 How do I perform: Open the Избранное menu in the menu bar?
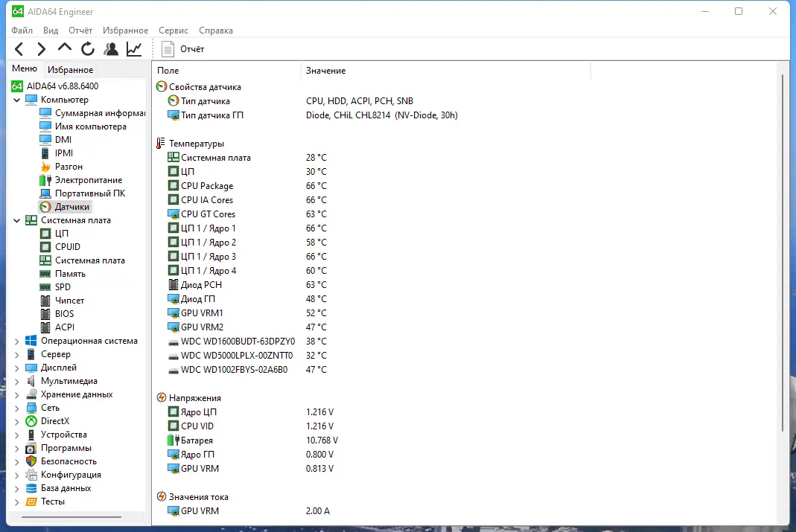pos(125,31)
